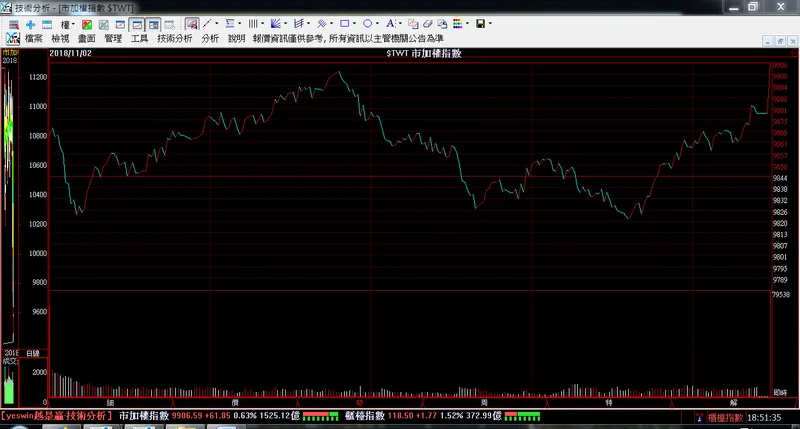Click the 特 marker on time axis
800x429 pixels.
[609, 403]
